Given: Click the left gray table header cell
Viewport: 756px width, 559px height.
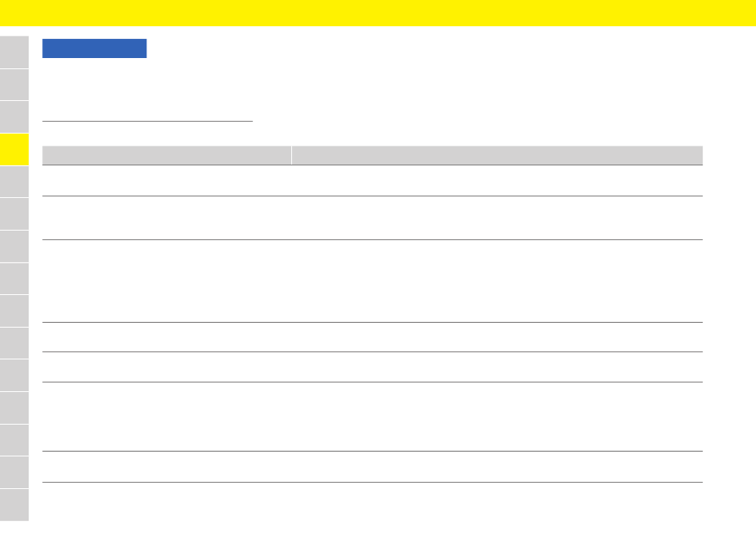Looking at the screenshot, I should pos(167,155).
